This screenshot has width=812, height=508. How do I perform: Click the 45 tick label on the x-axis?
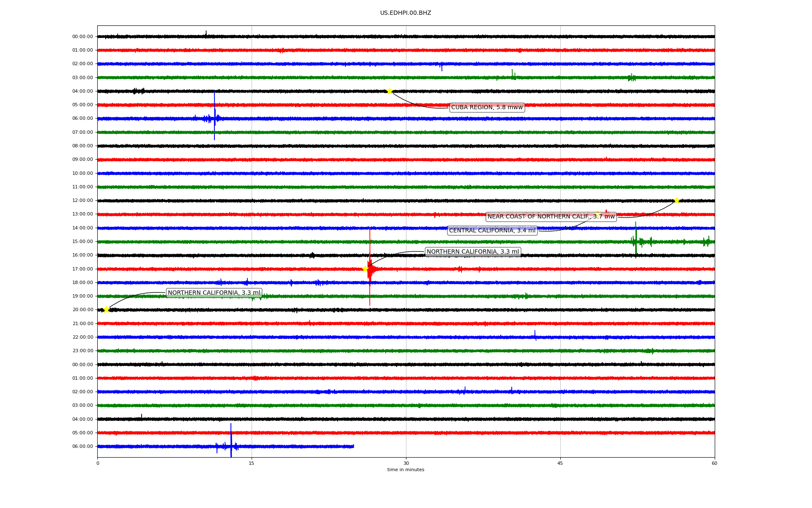click(x=560, y=463)
